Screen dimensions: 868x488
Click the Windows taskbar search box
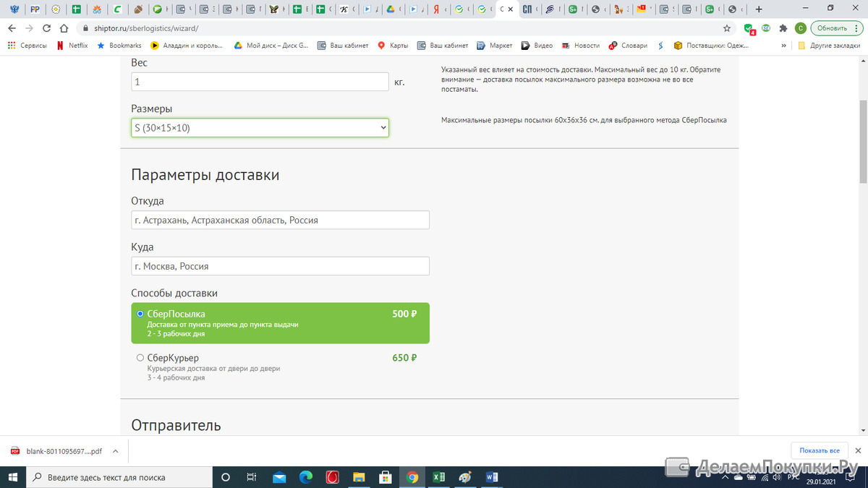[x=119, y=477]
